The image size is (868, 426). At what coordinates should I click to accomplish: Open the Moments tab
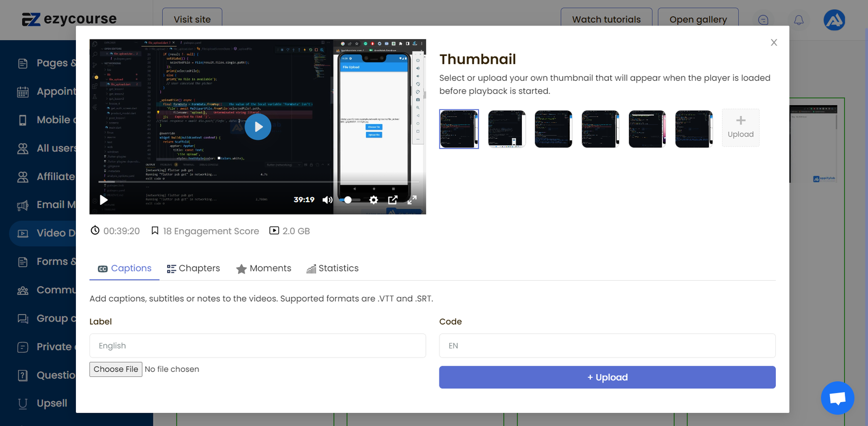[x=264, y=268]
